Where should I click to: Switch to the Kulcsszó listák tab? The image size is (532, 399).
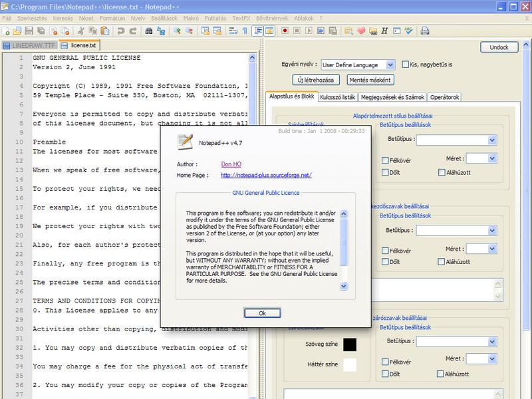tap(337, 97)
